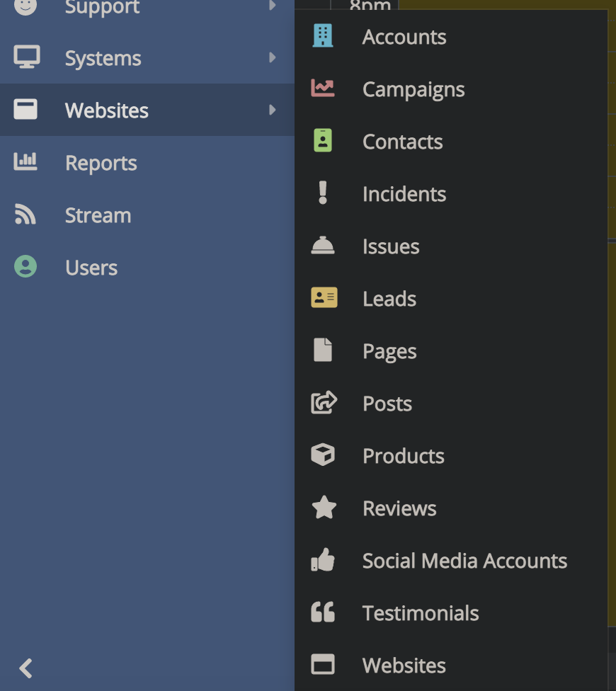
Task: Open Stream from the sidebar
Action: coord(98,215)
